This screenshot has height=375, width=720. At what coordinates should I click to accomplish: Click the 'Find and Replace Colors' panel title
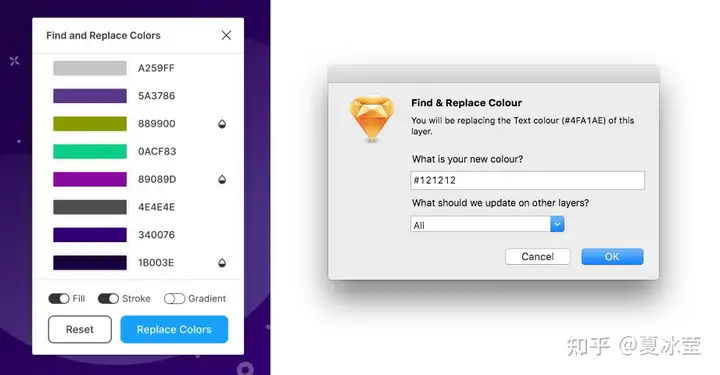pyautogui.click(x=103, y=35)
